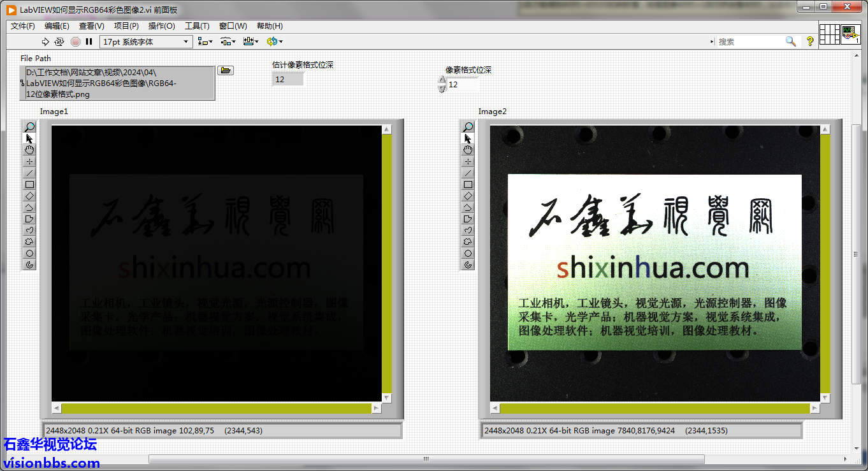Image resolution: width=868 pixels, height=471 pixels.
Task: Click the Run arrow in the toolbar
Action: (x=45, y=41)
